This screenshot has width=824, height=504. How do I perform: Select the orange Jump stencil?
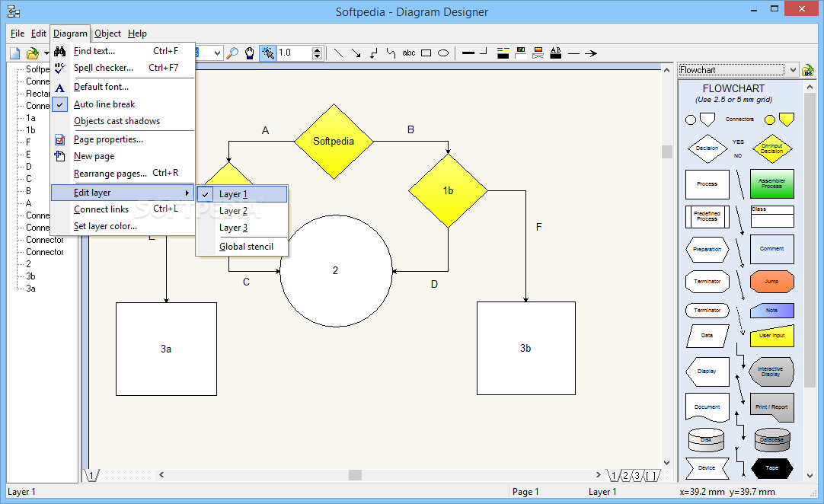coord(771,281)
